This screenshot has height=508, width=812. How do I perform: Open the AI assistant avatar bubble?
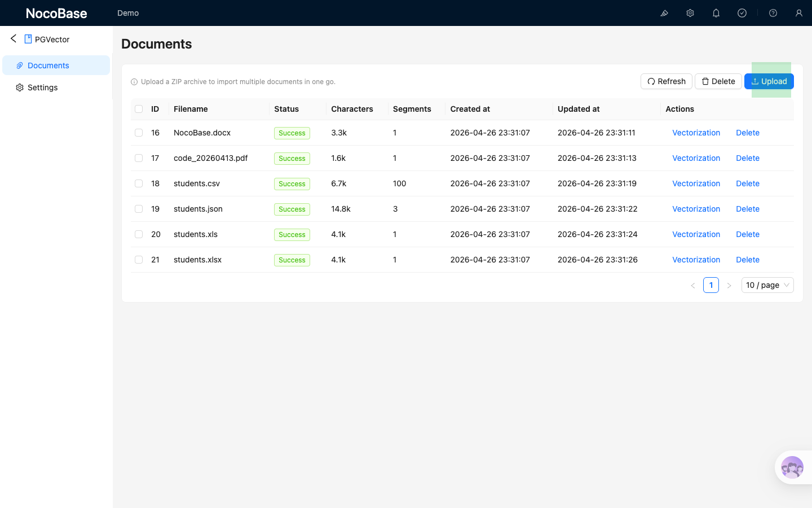792,467
